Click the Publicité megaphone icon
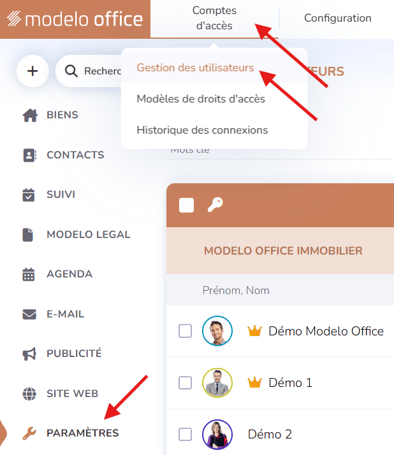The image size is (394, 455). click(x=29, y=354)
